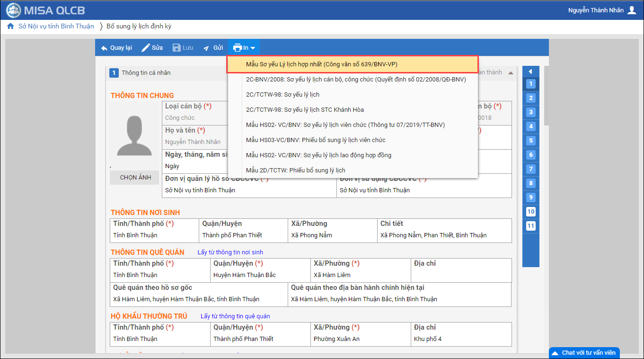Click Lấy từ thông tin nơi sinh link
This screenshot has width=644, height=359.
[230, 252]
